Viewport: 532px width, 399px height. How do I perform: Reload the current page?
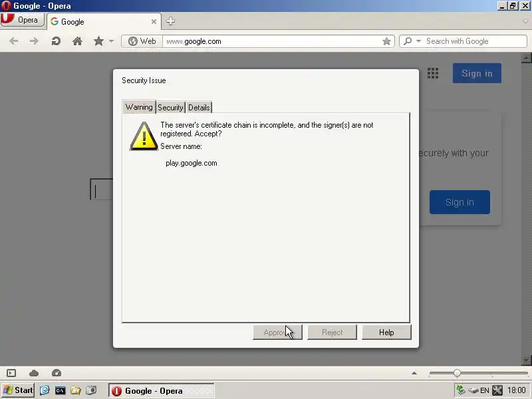[56, 41]
